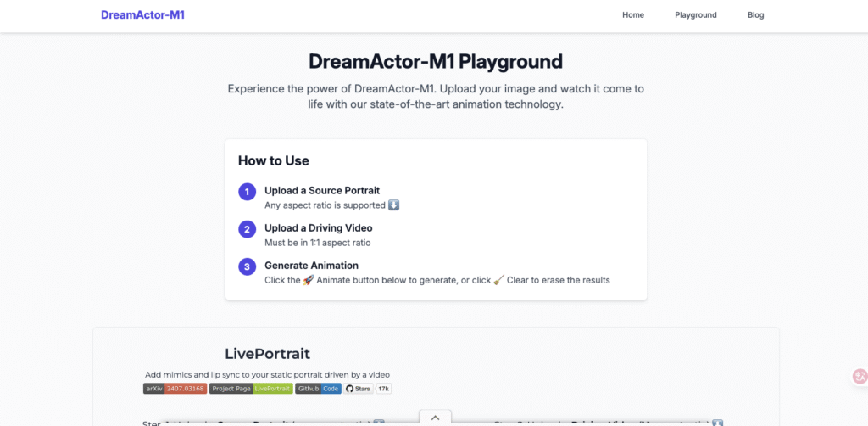Click step number 1 circle
868x426 pixels.
[247, 193]
